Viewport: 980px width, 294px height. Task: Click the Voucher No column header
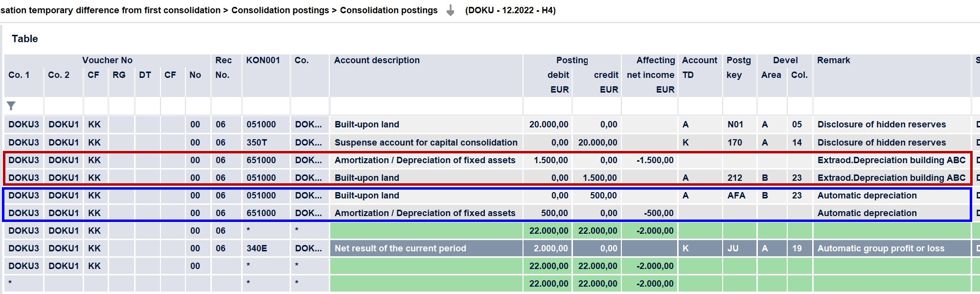pyautogui.click(x=107, y=60)
